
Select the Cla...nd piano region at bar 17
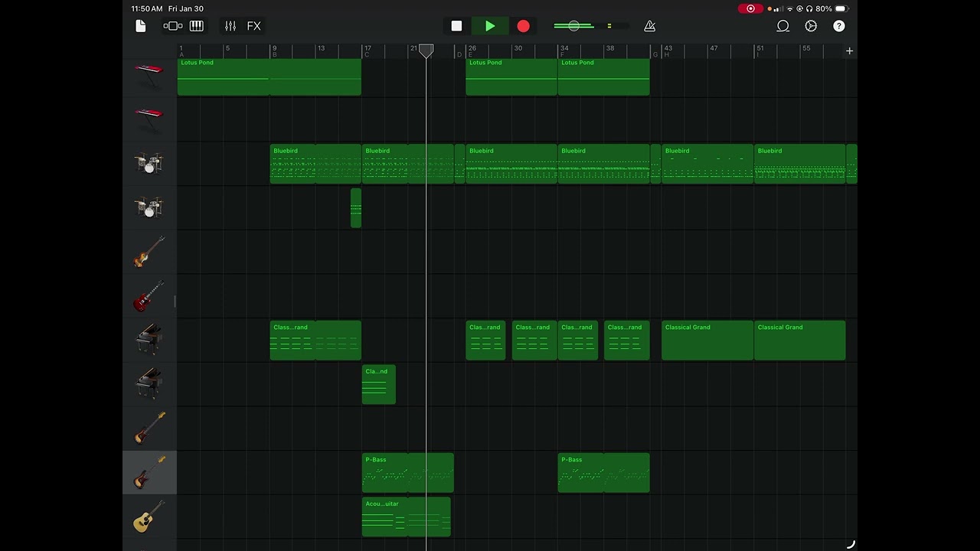click(379, 384)
